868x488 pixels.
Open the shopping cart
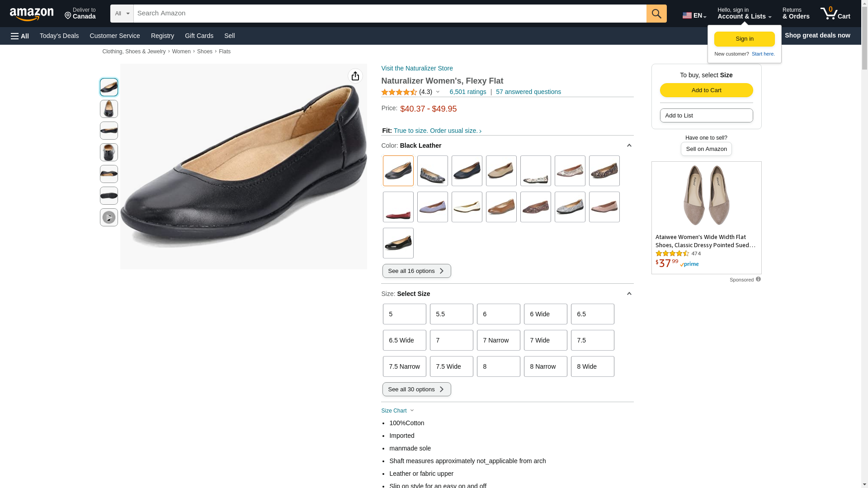pos(835,14)
